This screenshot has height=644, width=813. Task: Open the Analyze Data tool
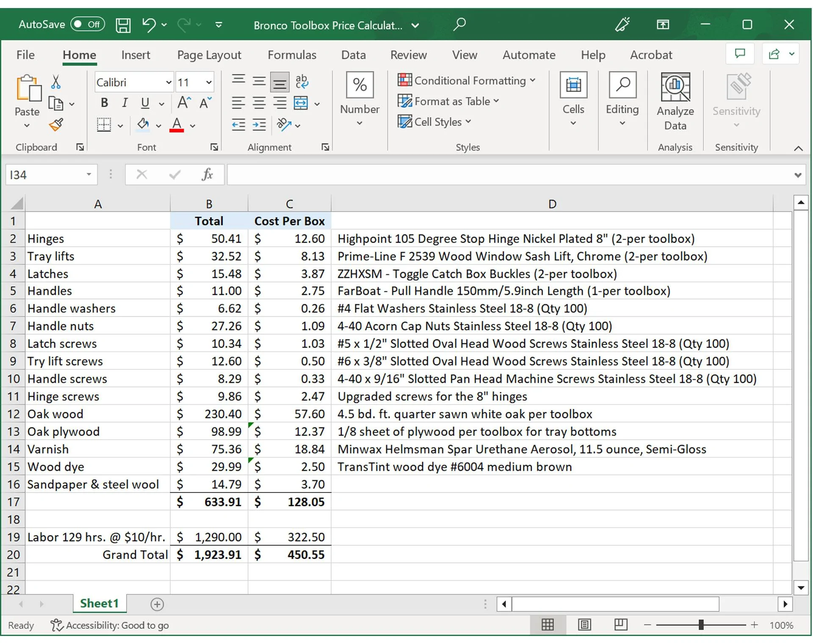tap(675, 102)
